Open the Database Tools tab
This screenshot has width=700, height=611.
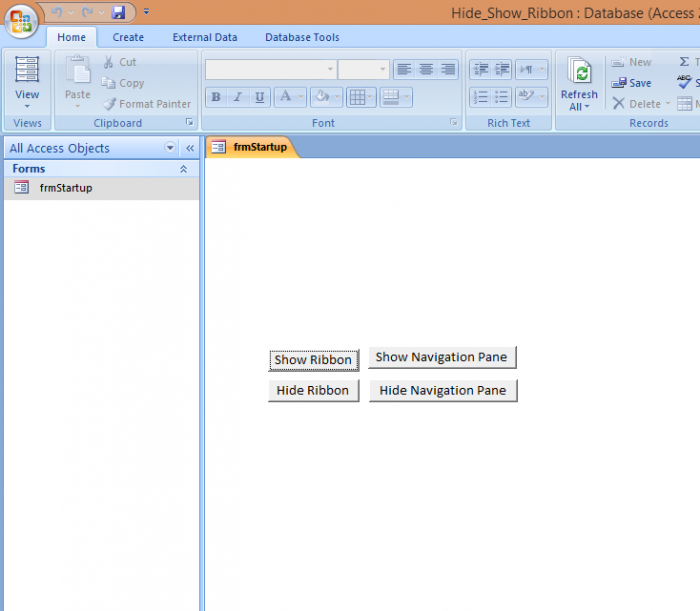point(302,37)
